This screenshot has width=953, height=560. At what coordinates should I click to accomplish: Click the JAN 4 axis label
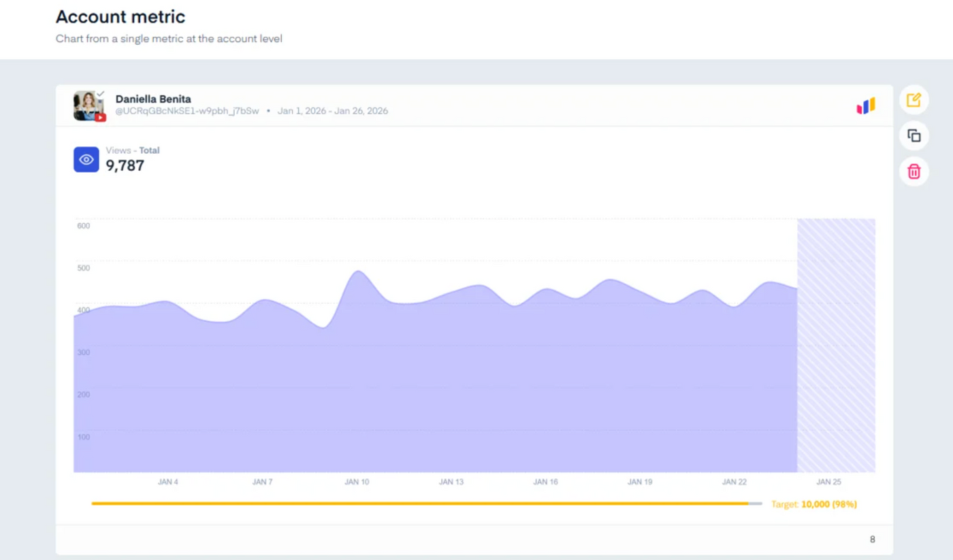(168, 482)
